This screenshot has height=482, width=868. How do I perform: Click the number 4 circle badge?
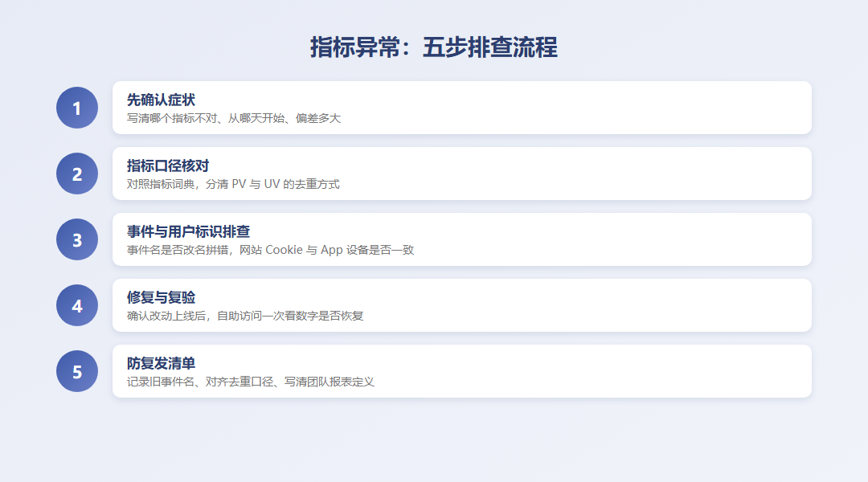[77, 305]
